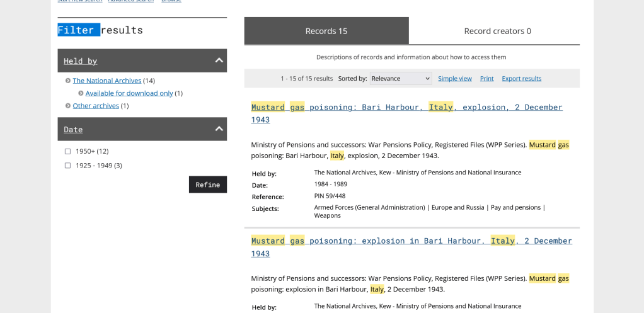Viewport: 644px width, 313px height.
Task: Filter by The National Archives (14)
Action: pos(106,81)
